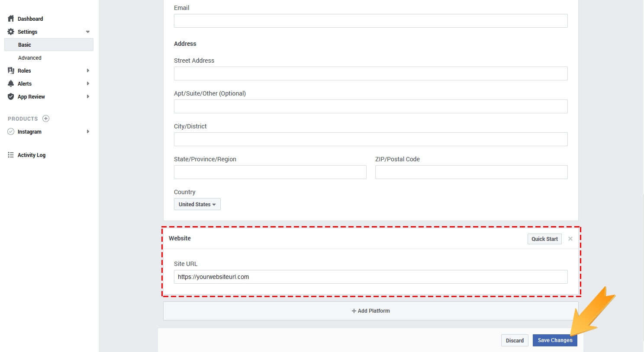The image size is (644, 352).
Task: Click the Quick Start button
Action: 544,239
